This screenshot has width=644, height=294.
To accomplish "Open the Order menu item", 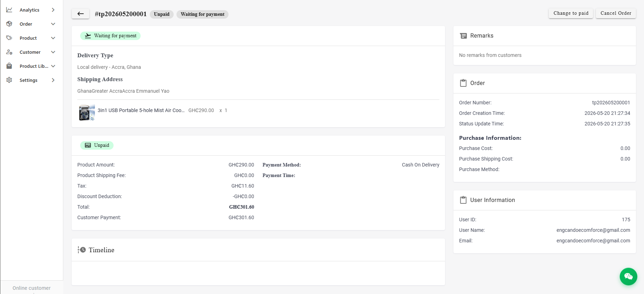I will coord(26,24).
